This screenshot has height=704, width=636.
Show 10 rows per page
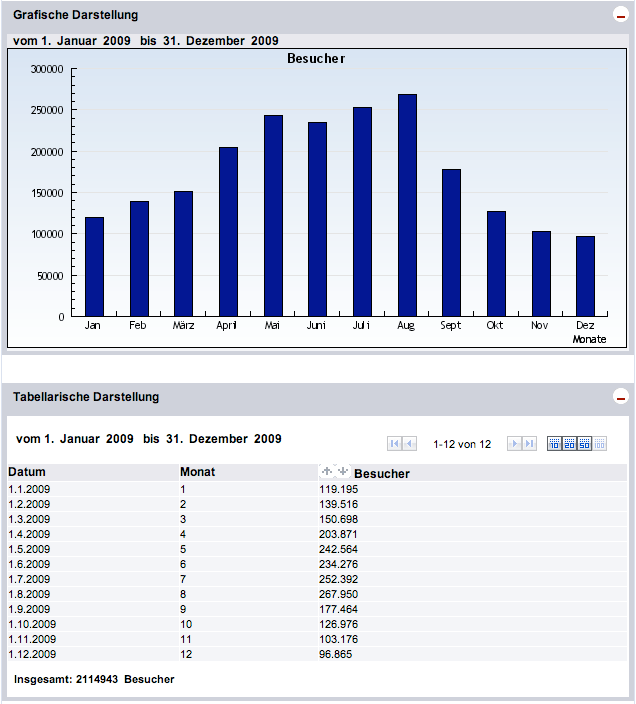pos(555,444)
